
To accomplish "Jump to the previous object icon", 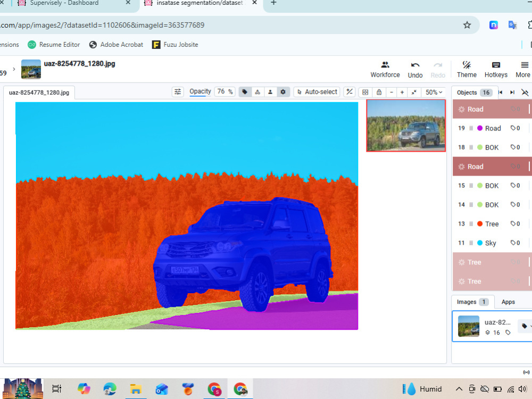I will click(x=501, y=92).
